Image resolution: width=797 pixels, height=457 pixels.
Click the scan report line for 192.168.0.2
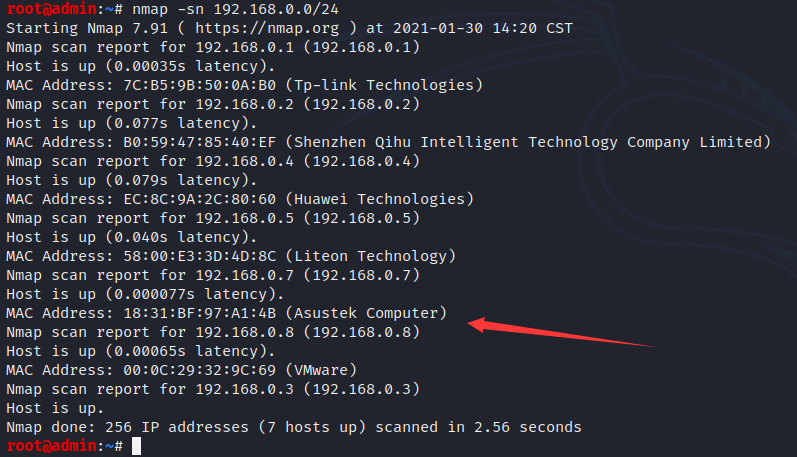coord(213,104)
